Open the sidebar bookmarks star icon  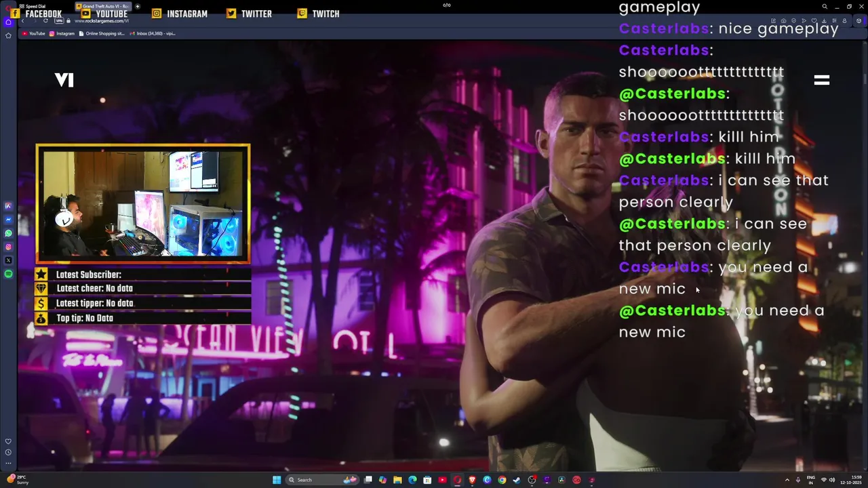click(8, 35)
